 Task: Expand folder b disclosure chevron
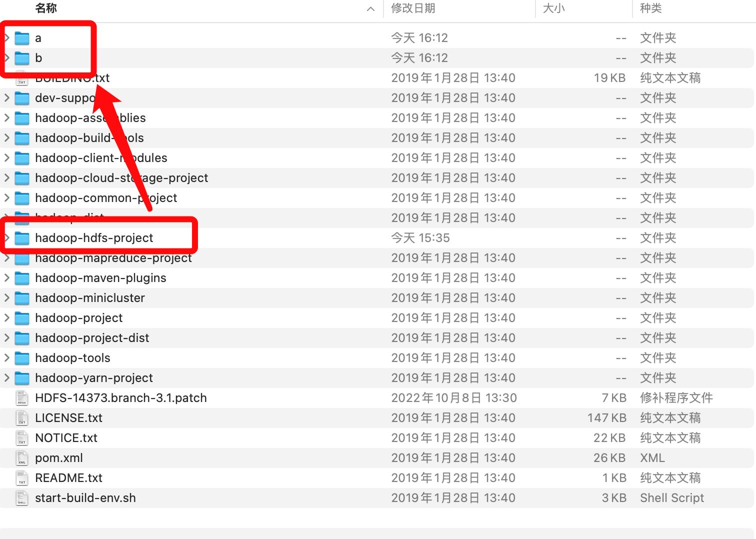coord(7,58)
